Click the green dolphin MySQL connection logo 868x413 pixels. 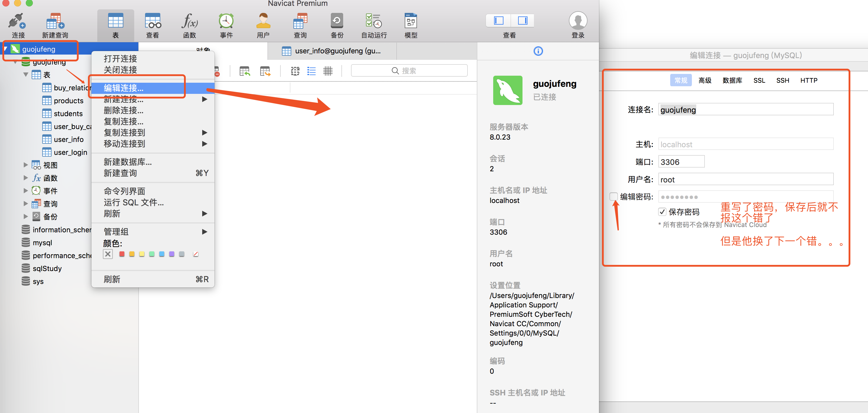coord(508,90)
